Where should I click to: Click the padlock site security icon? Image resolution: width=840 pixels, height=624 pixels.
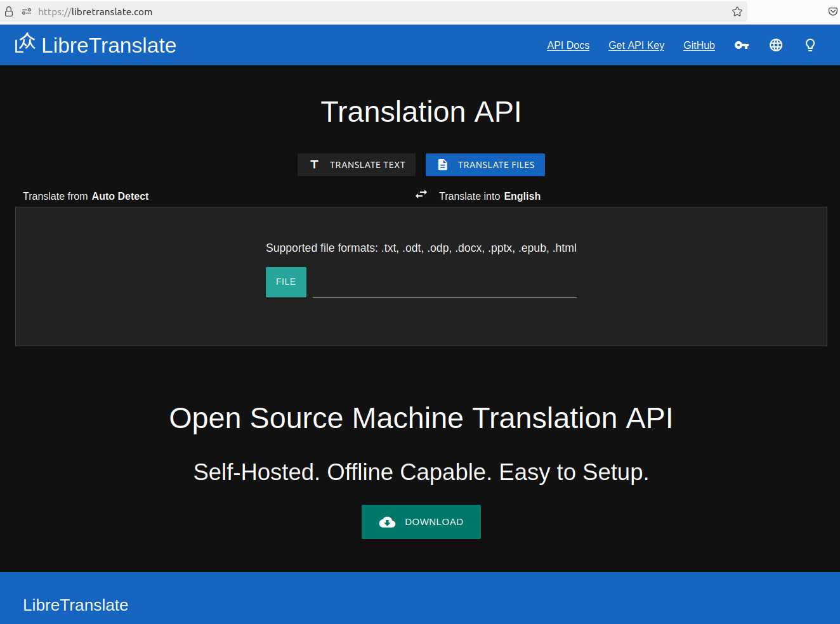9,11
